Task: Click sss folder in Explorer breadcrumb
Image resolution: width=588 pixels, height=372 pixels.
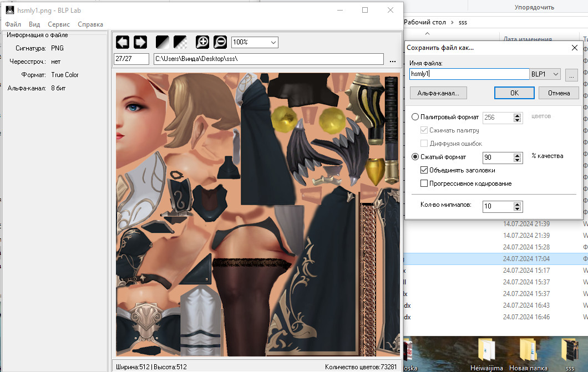Action: pyautogui.click(x=463, y=23)
